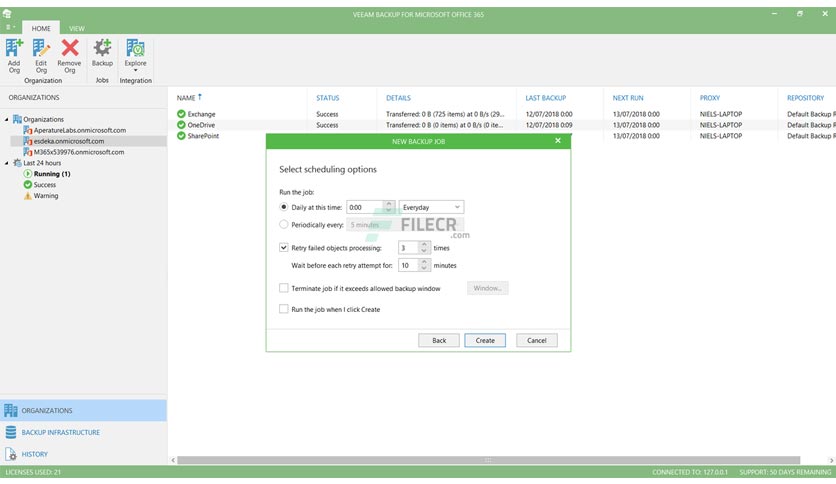
Task: Sort by the LAST BACKUP column header
Action: (545, 98)
